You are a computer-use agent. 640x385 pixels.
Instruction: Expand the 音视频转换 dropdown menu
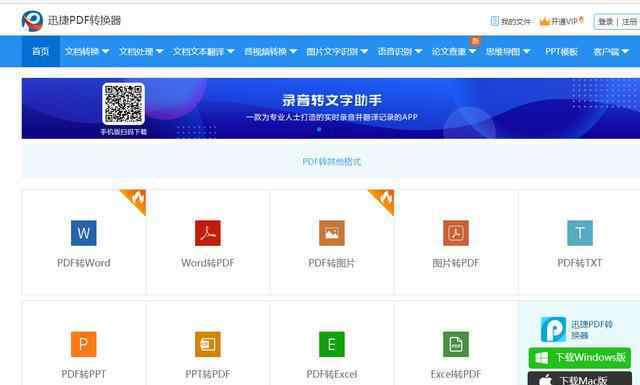pyautogui.click(x=270, y=51)
